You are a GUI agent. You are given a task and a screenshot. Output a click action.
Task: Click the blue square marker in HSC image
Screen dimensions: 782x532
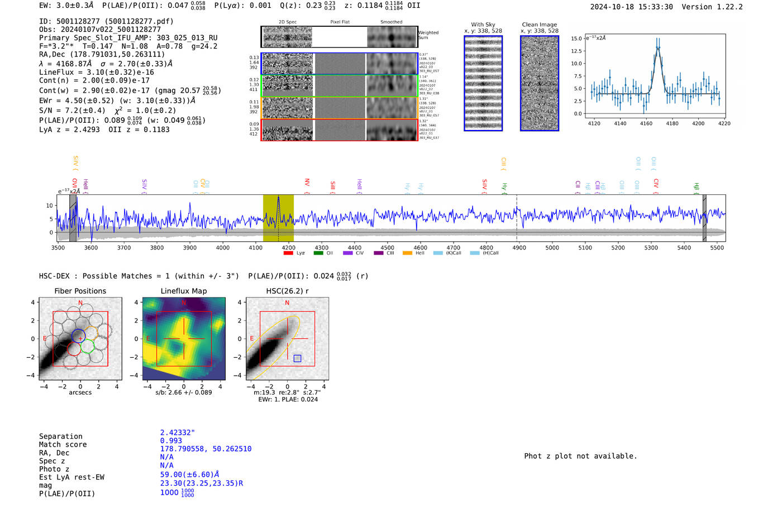click(297, 358)
